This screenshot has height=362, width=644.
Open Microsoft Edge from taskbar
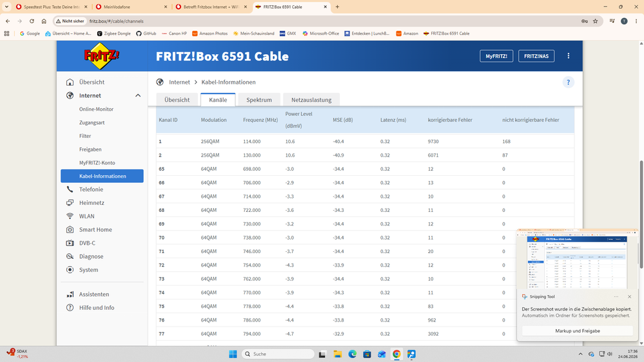click(353, 354)
